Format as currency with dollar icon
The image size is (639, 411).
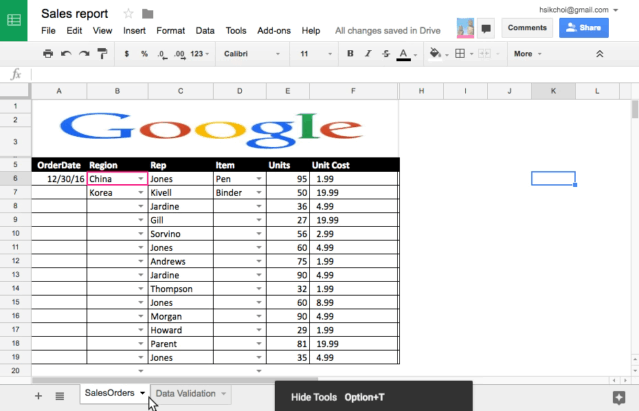coord(127,54)
